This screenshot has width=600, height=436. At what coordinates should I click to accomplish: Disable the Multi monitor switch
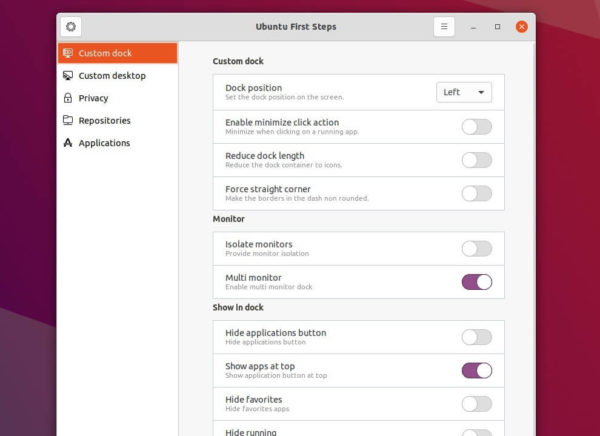click(x=476, y=282)
